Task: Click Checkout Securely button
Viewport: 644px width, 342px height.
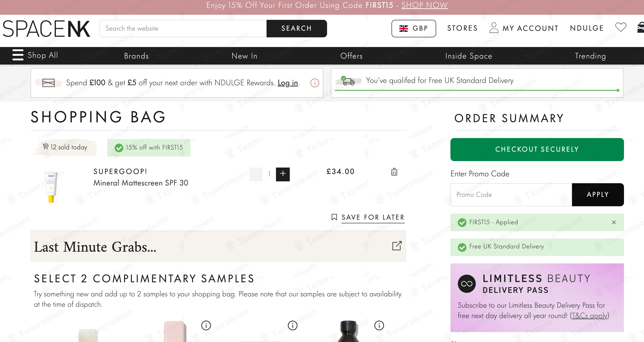Action: click(537, 150)
